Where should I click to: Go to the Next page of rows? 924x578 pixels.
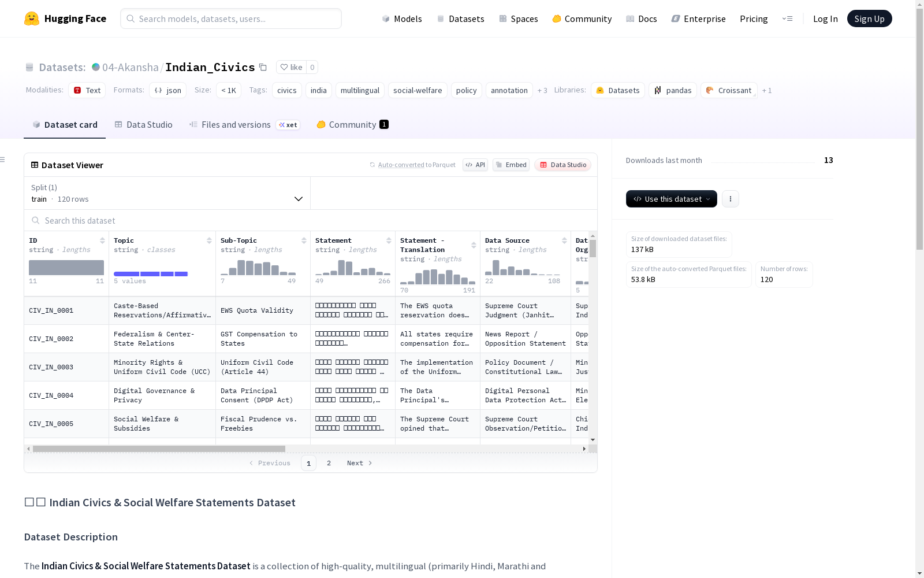[x=359, y=463]
